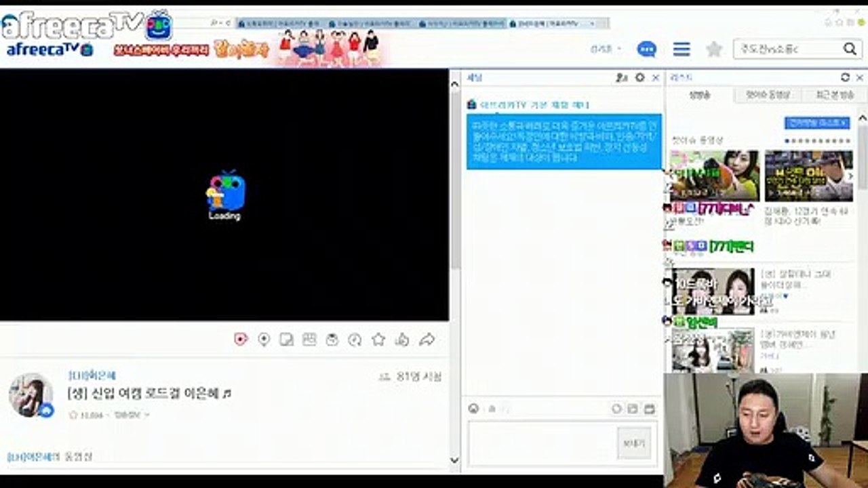Image resolution: width=868 pixels, height=488 pixels.
Task: Add broadcast to favorites with star icon
Action: pyautogui.click(x=378, y=340)
